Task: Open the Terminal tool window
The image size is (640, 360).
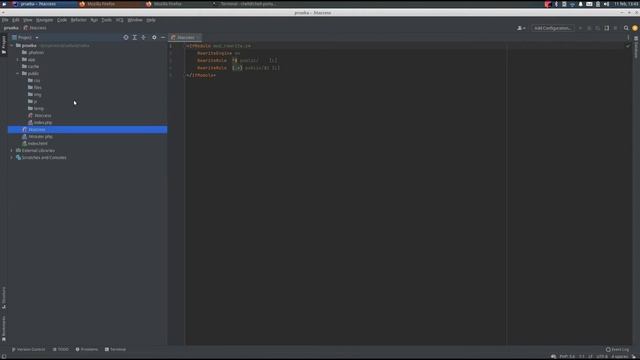Action: click(x=116, y=350)
